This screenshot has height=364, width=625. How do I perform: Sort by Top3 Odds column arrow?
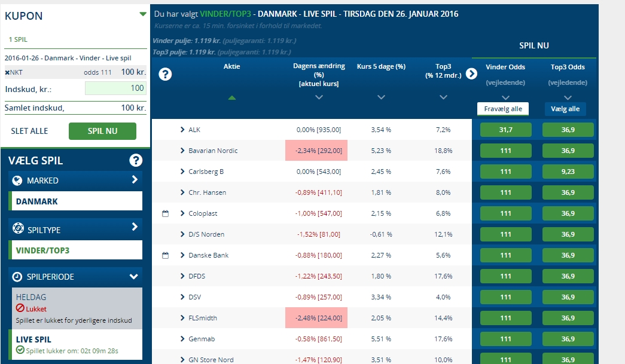click(x=568, y=97)
